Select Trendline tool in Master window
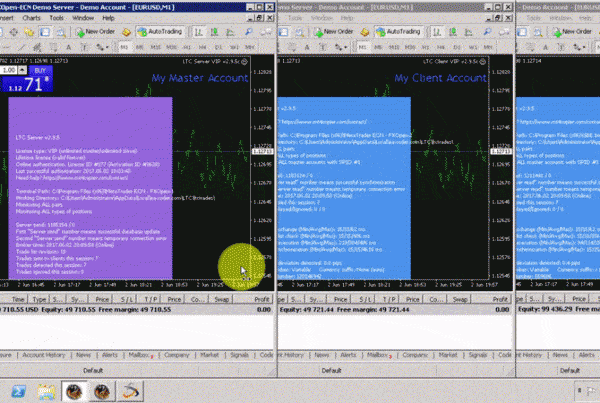600x403 pixels. tap(21, 47)
